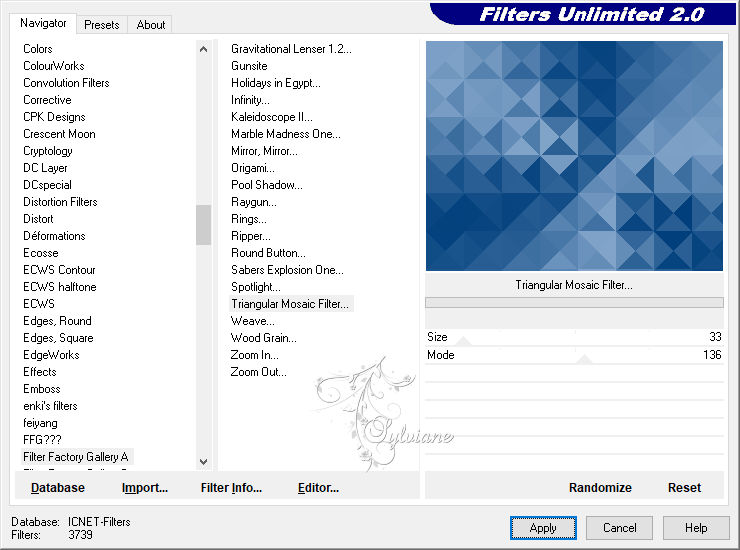Viewport: 740px width, 550px height.
Task: Open the filter Editor
Action: [x=319, y=487]
